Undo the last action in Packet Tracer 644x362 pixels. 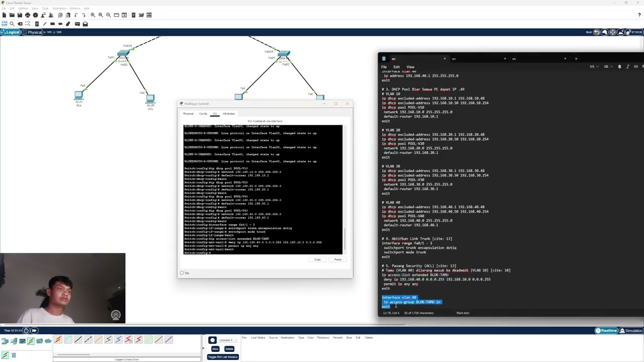pos(76,15)
